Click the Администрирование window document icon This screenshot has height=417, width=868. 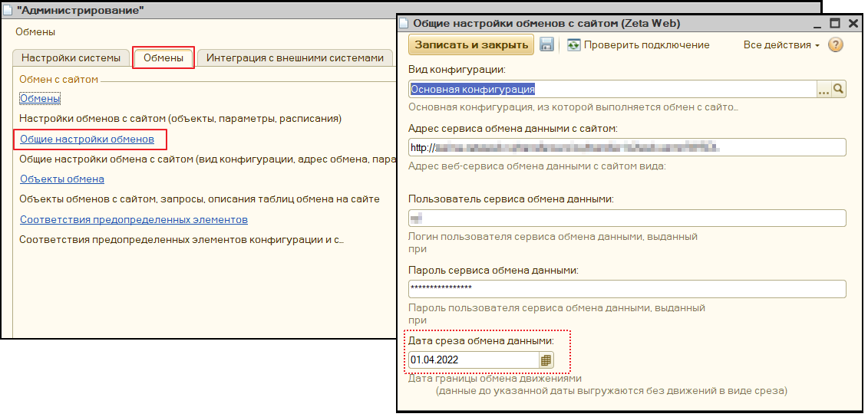click(x=9, y=11)
